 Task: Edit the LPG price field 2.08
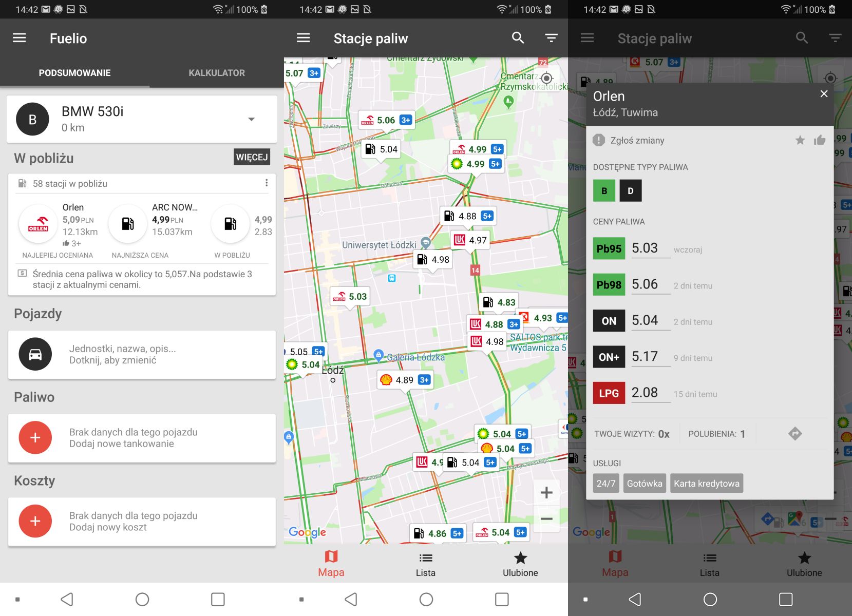point(651,393)
